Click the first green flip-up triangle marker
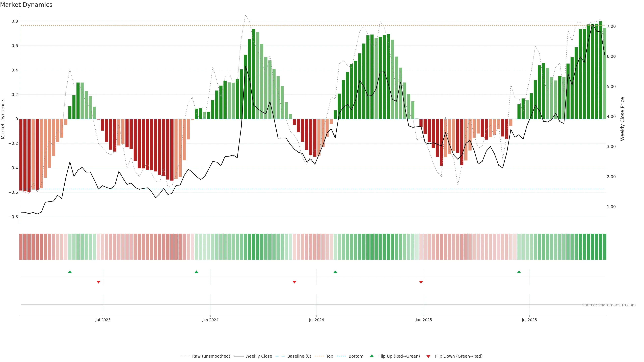 pos(70,272)
